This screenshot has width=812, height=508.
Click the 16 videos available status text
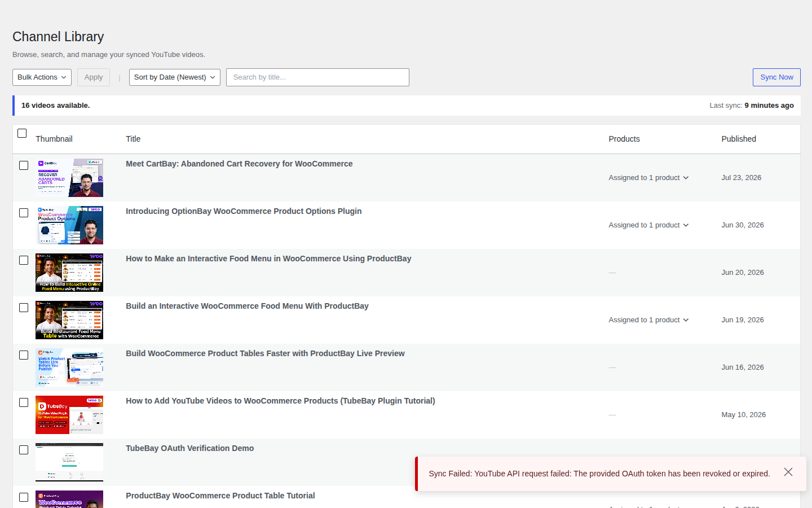(x=55, y=106)
